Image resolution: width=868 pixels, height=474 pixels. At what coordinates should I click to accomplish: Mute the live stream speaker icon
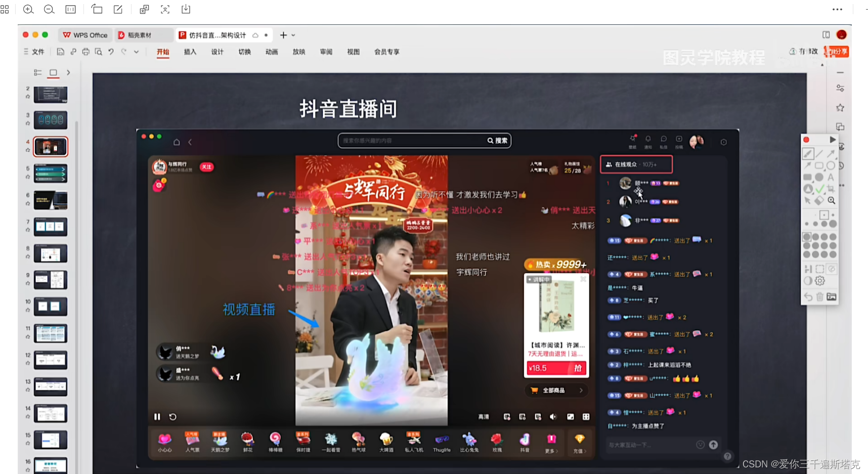[x=553, y=417]
